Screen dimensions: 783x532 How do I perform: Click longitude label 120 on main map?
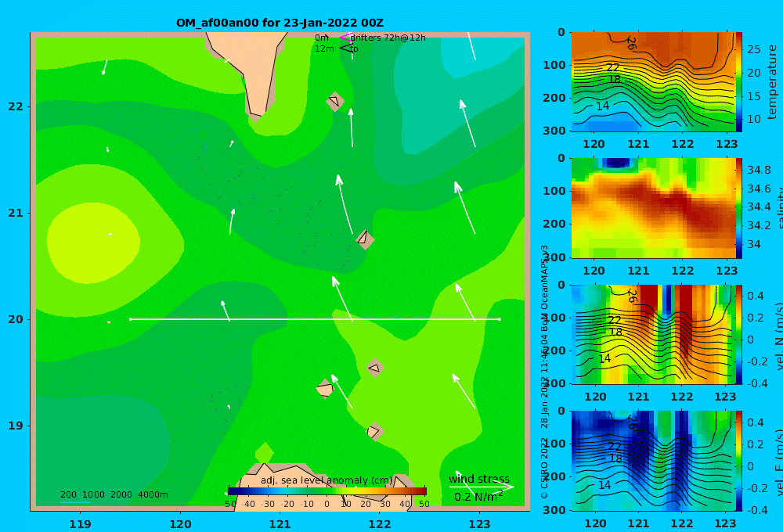pos(180,524)
